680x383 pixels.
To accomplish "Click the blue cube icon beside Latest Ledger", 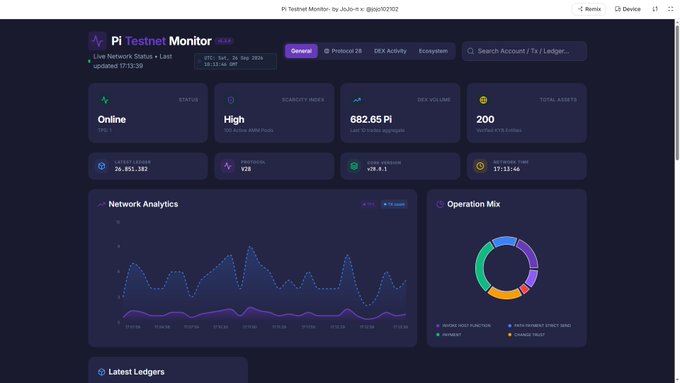I will click(x=101, y=166).
